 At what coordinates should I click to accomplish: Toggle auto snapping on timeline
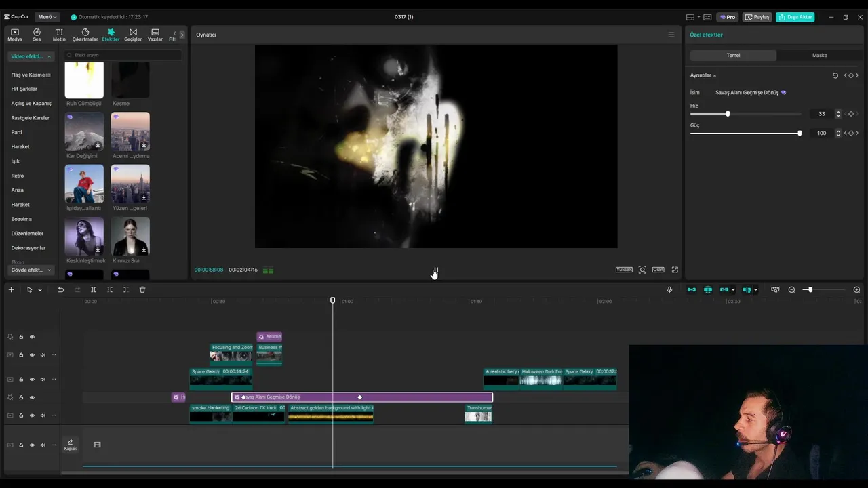[x=708, y=289]
